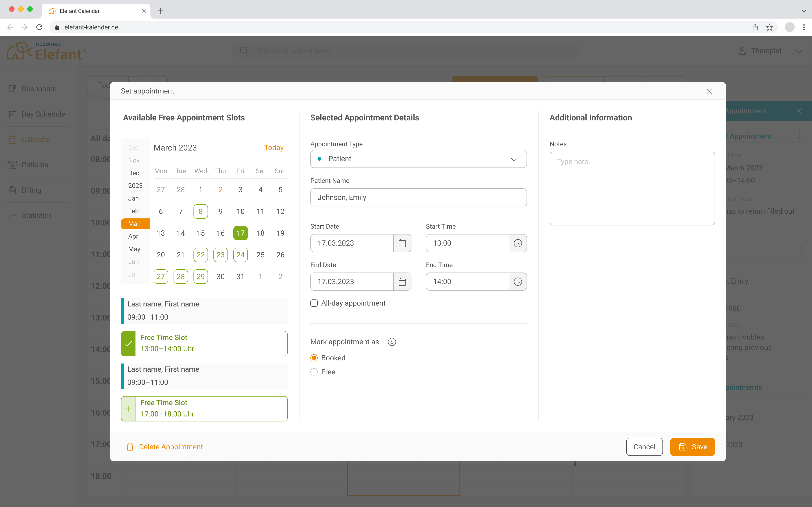
Task: Mark the appointment as Free
Action: (314, 371)
